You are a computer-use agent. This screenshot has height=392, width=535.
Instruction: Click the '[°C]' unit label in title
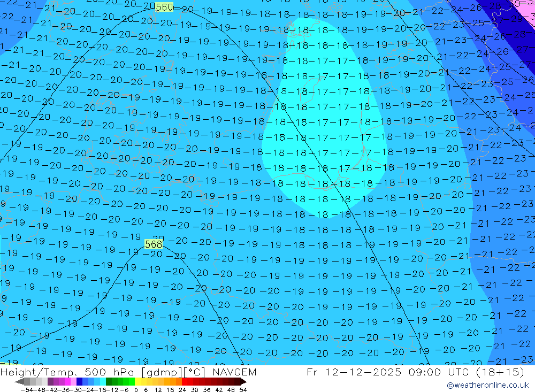click(195, 372)
